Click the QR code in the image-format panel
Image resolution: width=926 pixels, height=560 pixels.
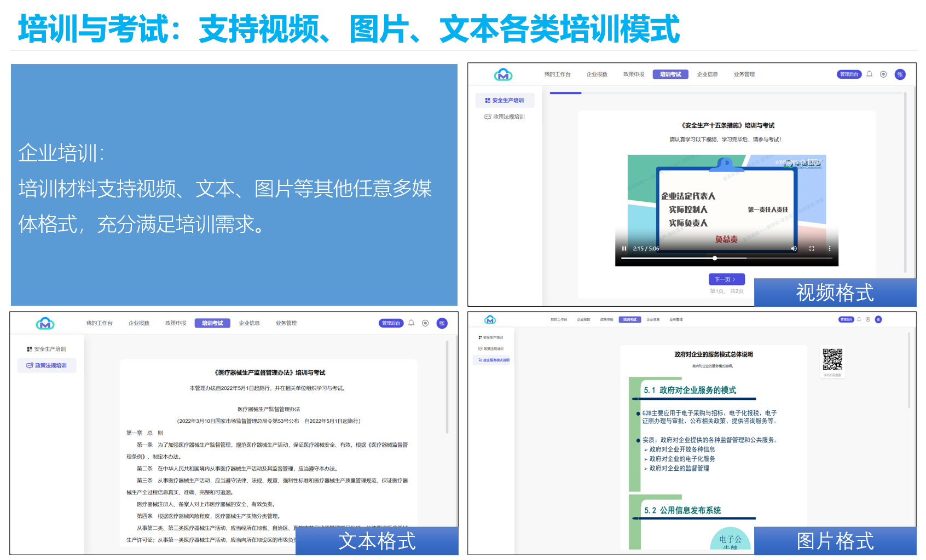point(832,359)
